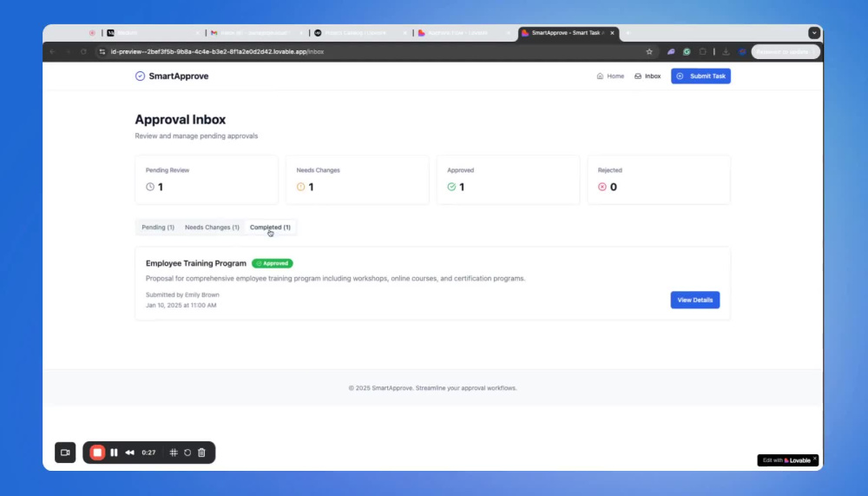Click the Relaunch to update button
The image size is (868, 496).
pyautogui.click(x=785, y=51)
